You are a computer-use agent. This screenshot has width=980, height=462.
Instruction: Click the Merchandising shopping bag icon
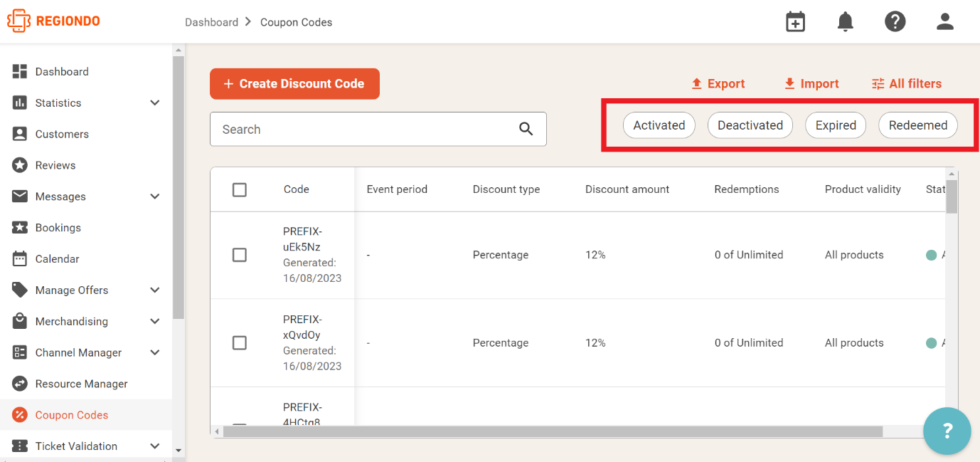point(20,321)
